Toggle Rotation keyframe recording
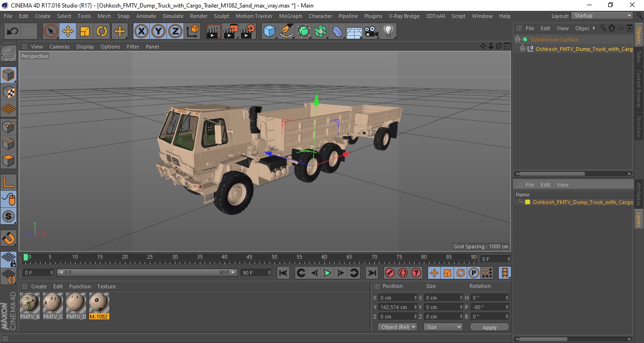Image resolution: width=644 pixels, height=343 pixels. pyautogui.click(x=461, y=273)
